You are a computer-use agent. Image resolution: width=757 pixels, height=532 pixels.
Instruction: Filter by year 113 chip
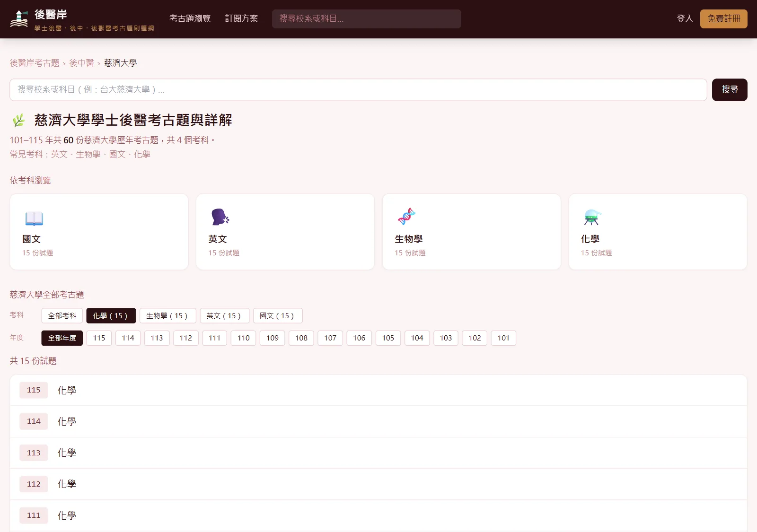click(157, 338)
